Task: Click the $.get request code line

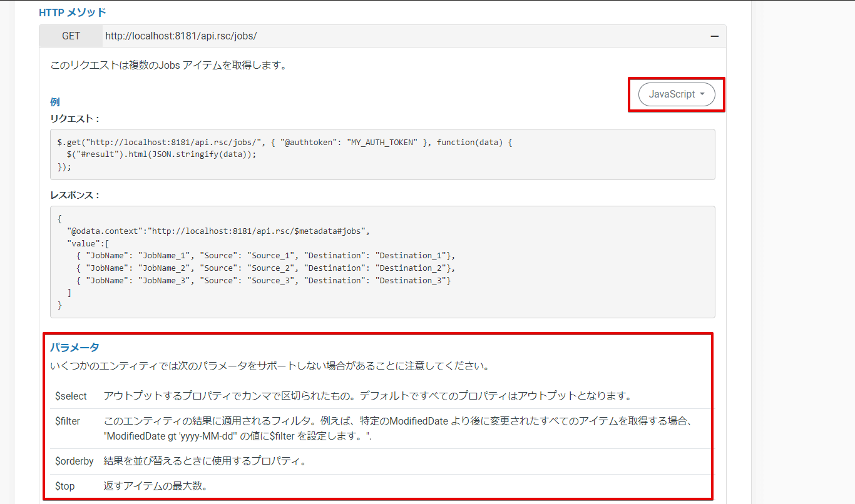Action: pyautogui.click(x=285, y=143)
